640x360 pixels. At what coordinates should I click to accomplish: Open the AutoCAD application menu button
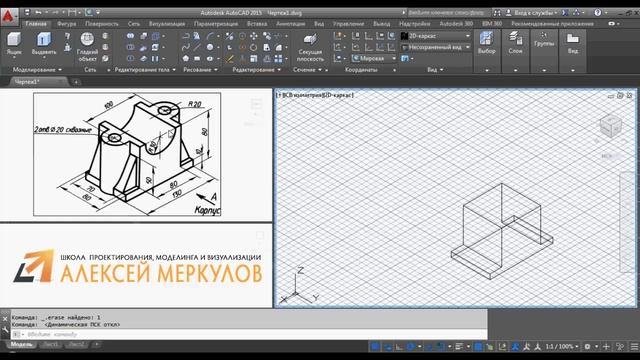[8, 17]
